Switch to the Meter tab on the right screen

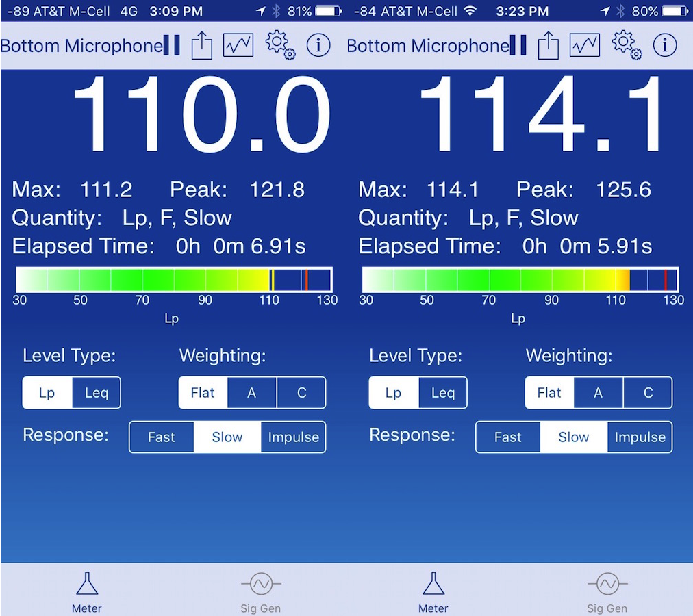[x=433, y=593]
